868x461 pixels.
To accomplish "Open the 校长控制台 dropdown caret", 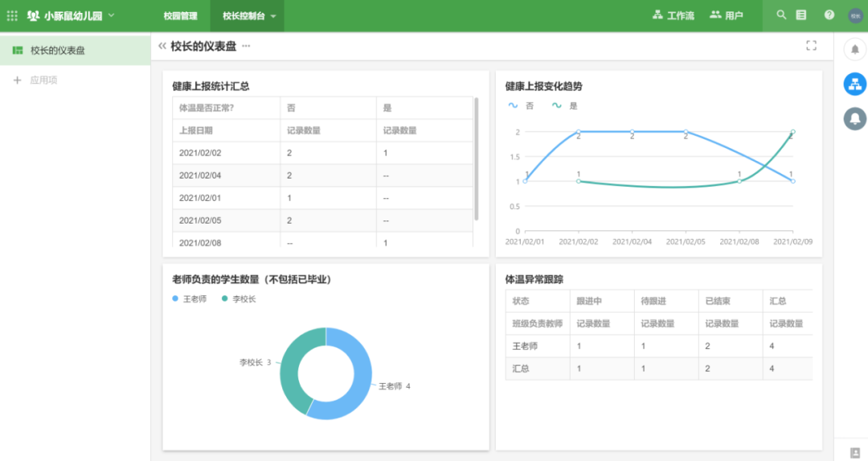I will [273, 17].
